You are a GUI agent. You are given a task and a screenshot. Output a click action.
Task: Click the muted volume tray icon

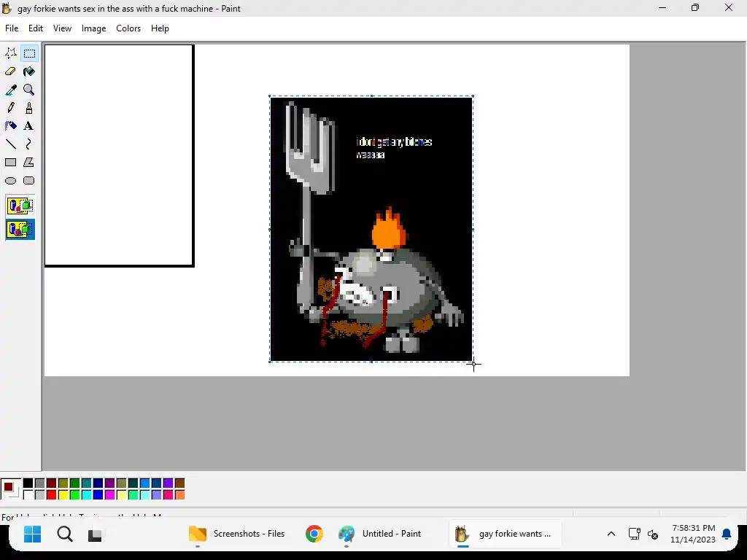[x=653, y=534]
